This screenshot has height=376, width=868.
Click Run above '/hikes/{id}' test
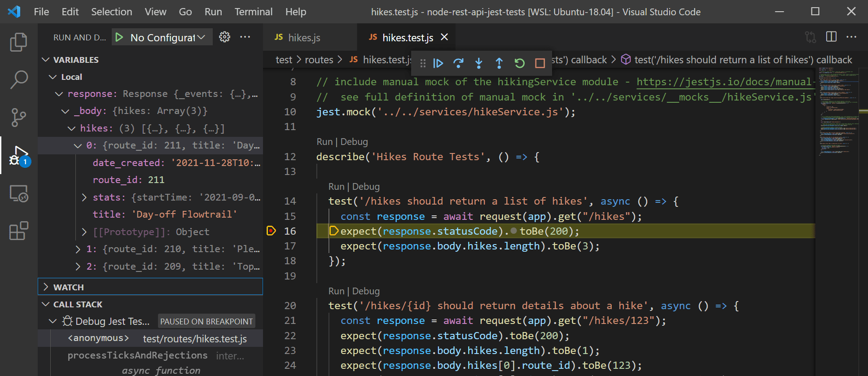tap(336, 291)
